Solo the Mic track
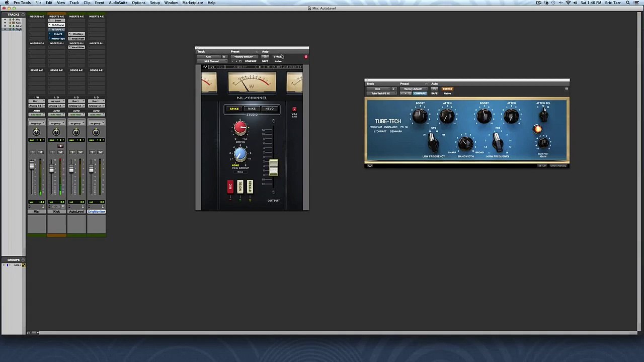The width and height of the screenshot is (644, 362). [x=33, y=152]
